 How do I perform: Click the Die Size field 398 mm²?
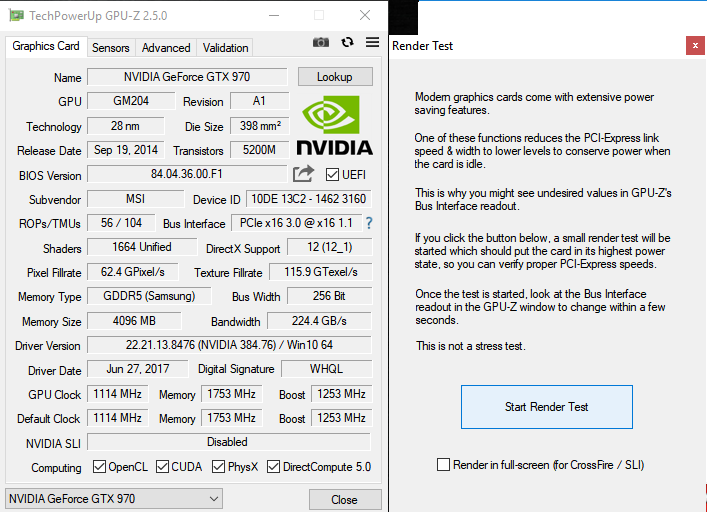pos(260,126)
